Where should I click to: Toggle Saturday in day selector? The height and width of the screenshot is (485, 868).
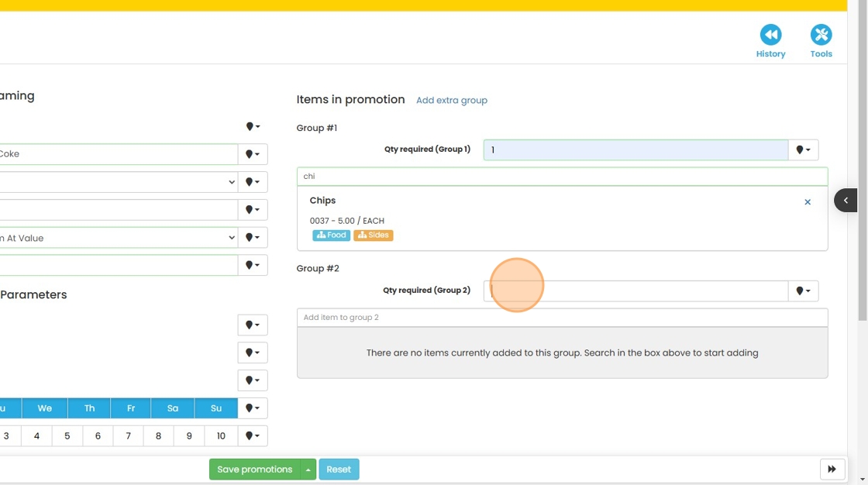(x=173, y=408)
